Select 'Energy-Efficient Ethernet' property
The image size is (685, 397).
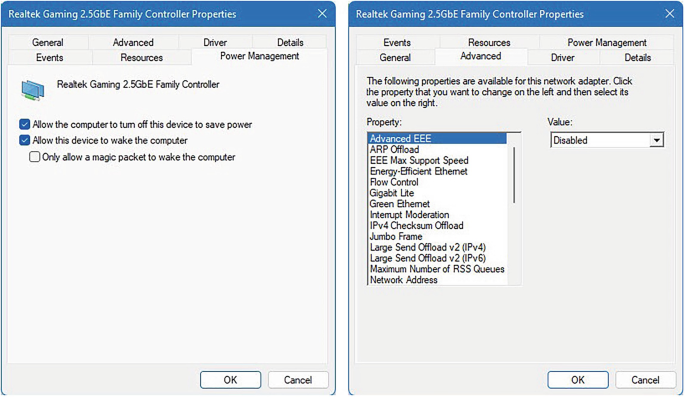click(x=437, y=171)
